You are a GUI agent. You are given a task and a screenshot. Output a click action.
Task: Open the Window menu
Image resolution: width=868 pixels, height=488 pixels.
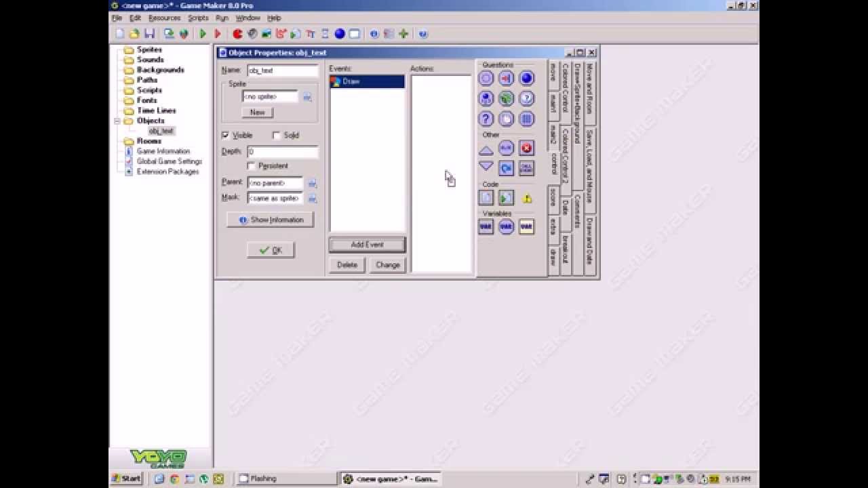click(248, 18)
